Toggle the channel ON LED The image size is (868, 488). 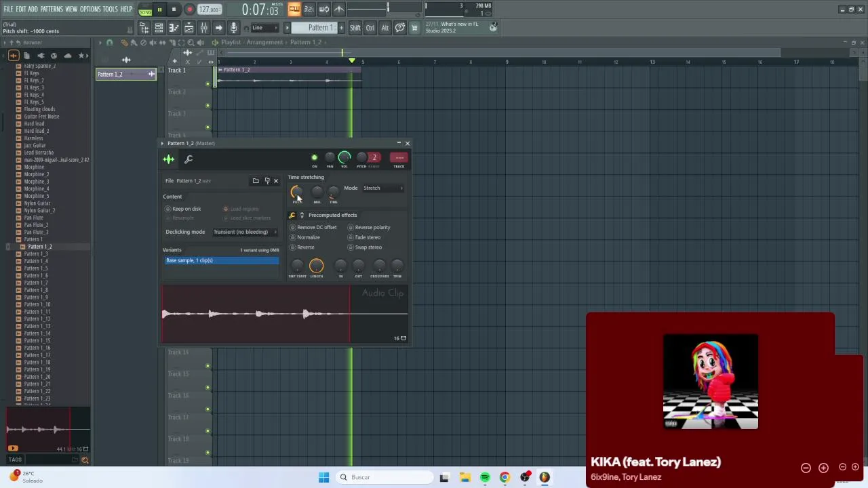[x=314, y=158]
